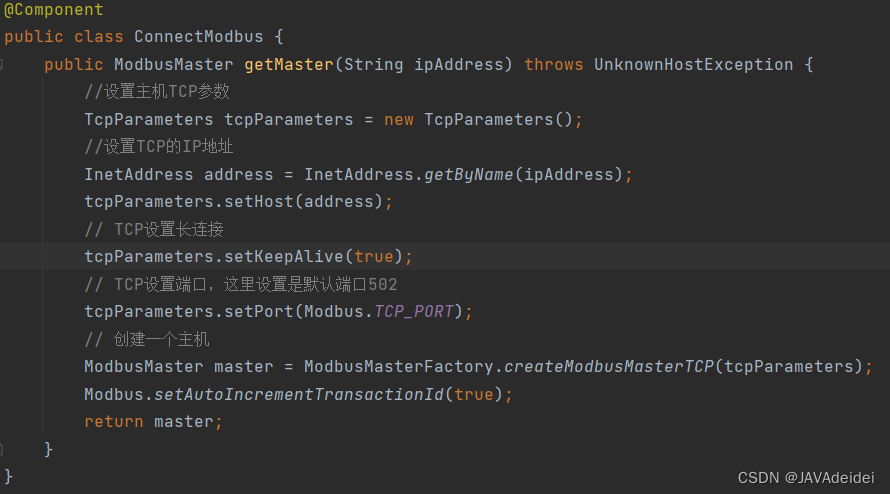Click setKeepAlive method call
Image resolution: width=890 pixels, height=494 pixels.
point(284,257)
